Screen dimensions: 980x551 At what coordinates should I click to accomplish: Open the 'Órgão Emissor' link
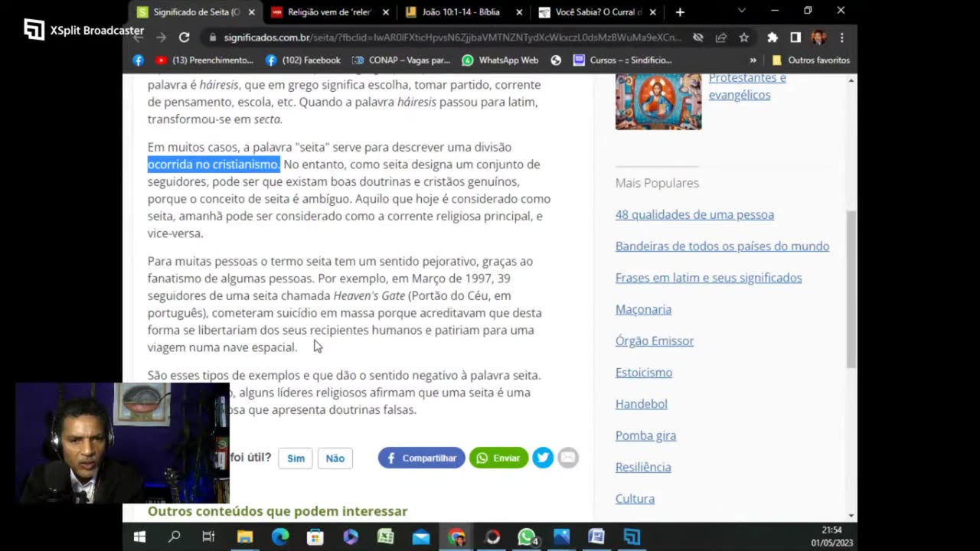pos(655,341)
